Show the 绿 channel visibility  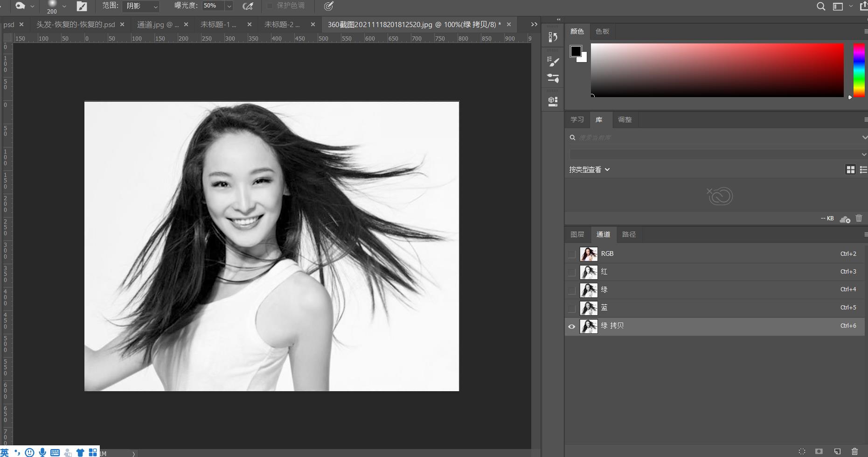(x=572, y=290)
